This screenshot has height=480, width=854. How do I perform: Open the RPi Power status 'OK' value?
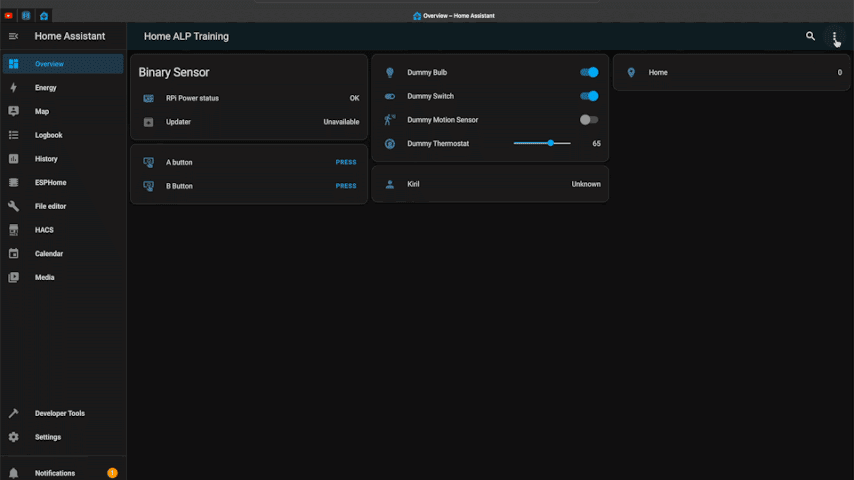point(355,99)
